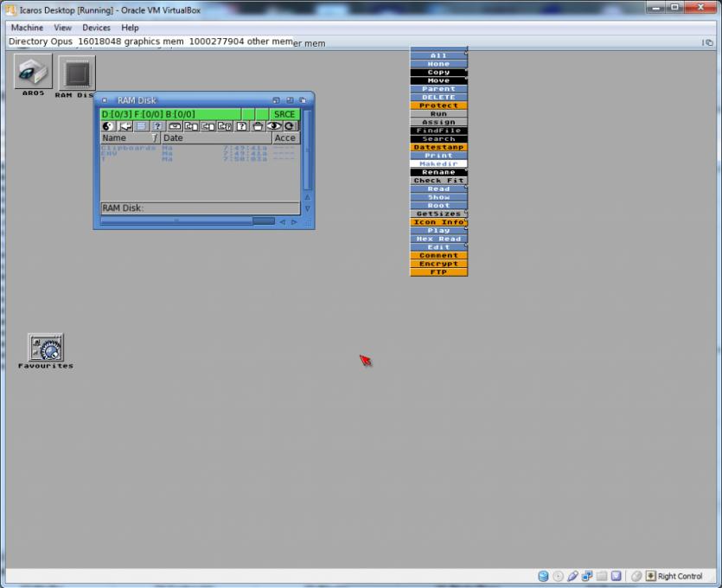Toggle the eye icon in lister toolbar
722x588 pixels.
pyautogui.click(x=273, y=126)
